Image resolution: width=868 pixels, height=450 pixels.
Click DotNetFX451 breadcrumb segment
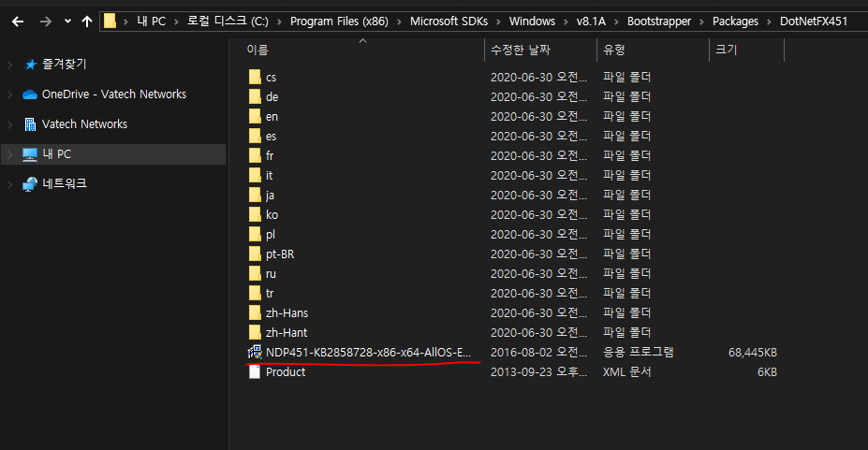tap(813, 22)
